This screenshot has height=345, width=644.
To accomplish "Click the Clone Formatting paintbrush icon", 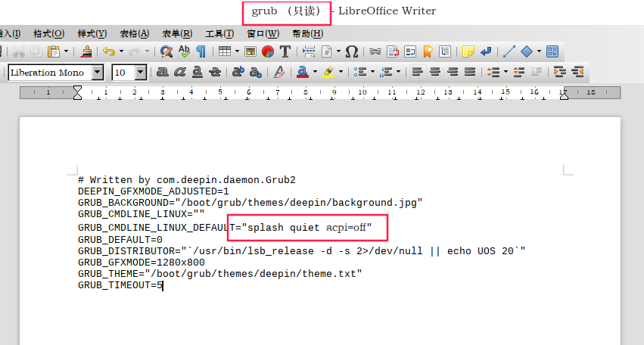I will (x=86, y=51).
